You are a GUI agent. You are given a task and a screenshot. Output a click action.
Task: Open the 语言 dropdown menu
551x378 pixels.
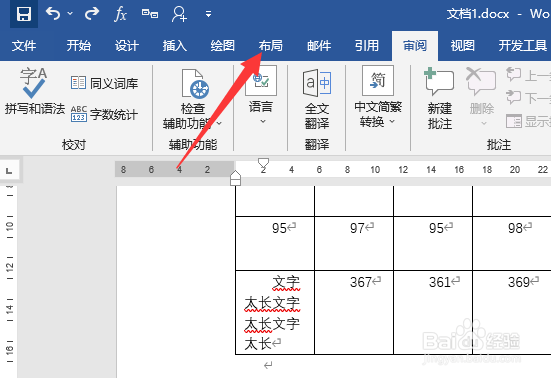coord(261,95)
